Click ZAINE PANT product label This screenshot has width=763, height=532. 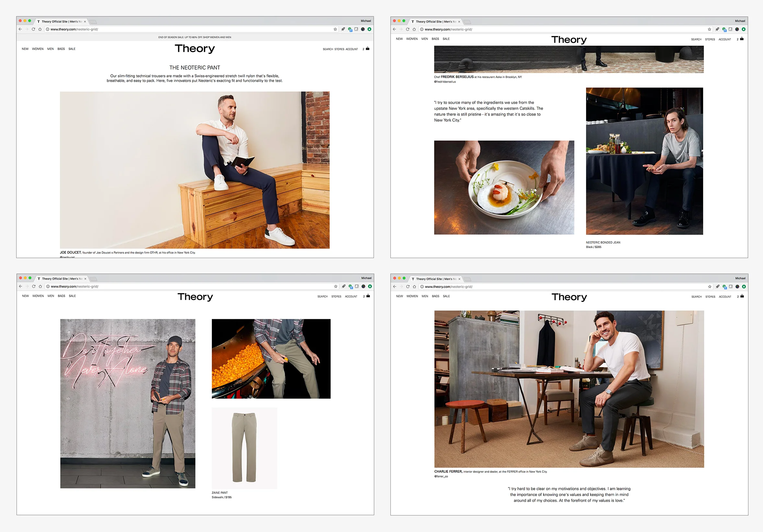coord(220,493)
